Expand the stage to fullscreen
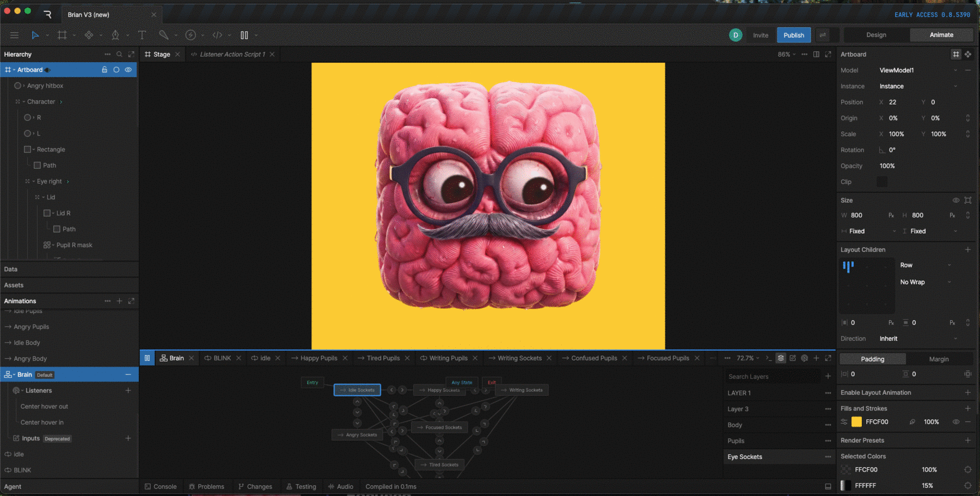The height and width of the screenshot is (496, 980). tap(828, 54)
